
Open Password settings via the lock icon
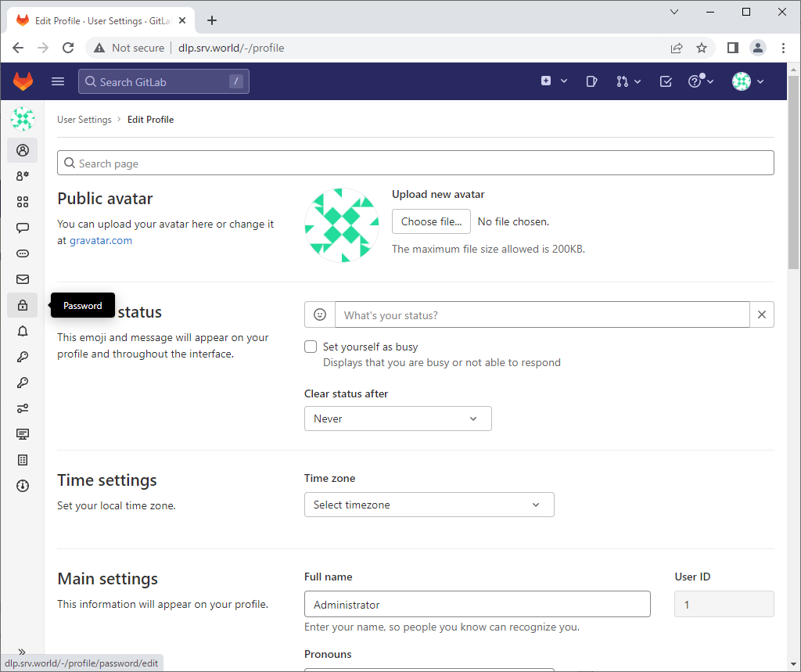pos(22,304)
